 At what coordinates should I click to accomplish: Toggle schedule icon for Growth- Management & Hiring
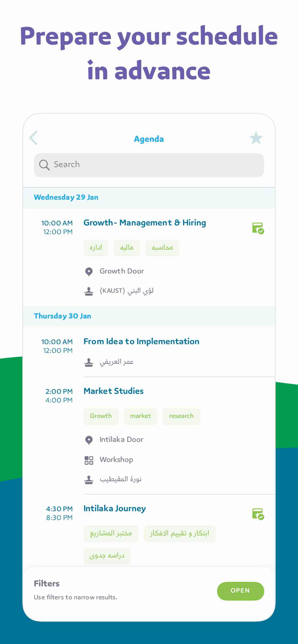pos(258,228)
